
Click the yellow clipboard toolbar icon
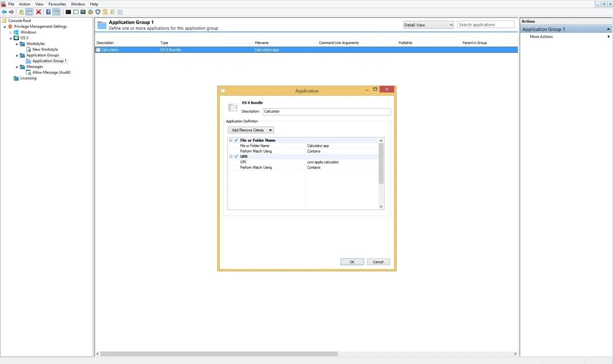click(113, 12)
